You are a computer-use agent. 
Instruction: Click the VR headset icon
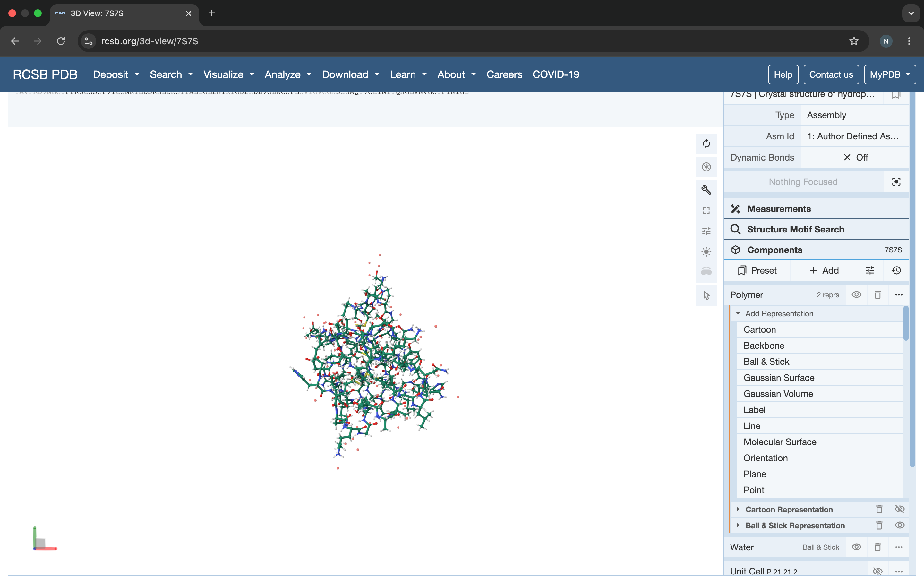click(706, 272)
